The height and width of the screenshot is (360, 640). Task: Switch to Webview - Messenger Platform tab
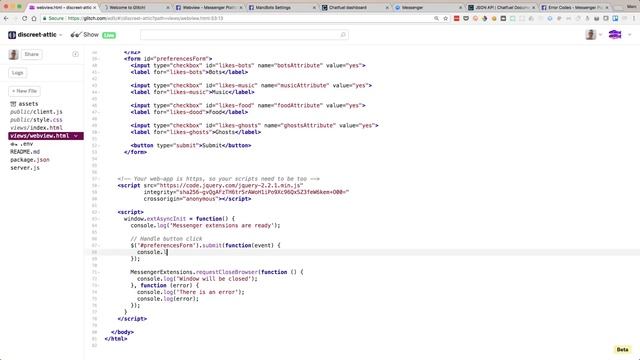pos(208,8)
